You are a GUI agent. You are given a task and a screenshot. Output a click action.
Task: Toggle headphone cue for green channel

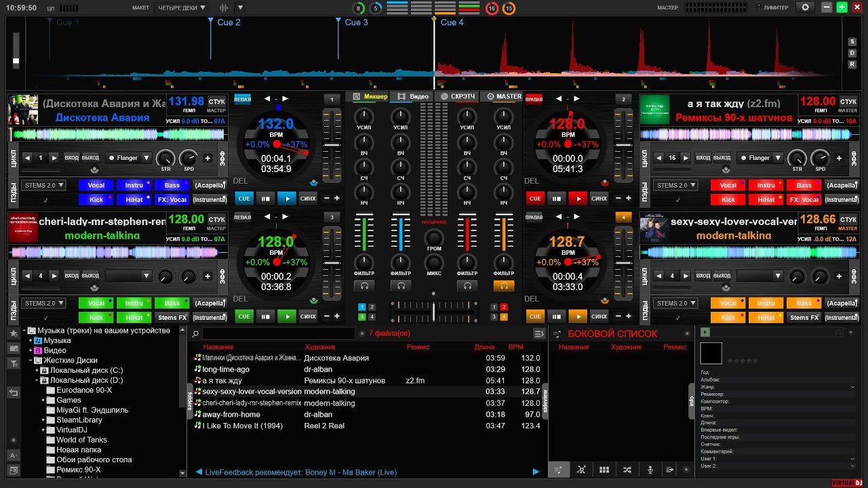364,286
